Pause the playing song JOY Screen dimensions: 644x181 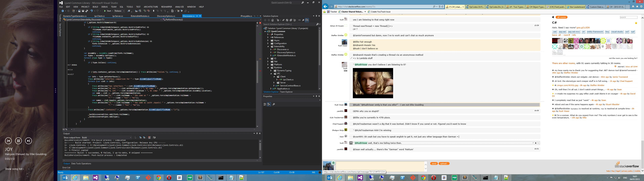pyautogui.click(x=18, y=141)
